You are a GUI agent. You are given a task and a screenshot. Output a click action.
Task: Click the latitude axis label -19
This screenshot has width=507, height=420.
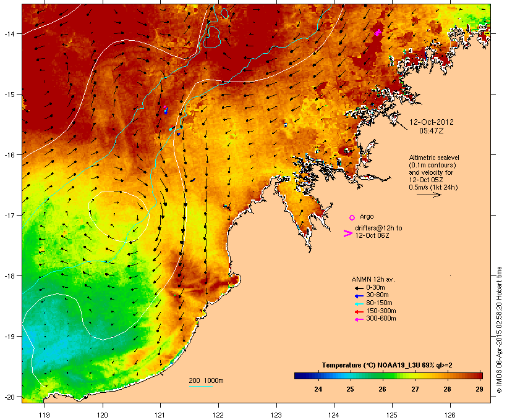click(x=9, y=337)
